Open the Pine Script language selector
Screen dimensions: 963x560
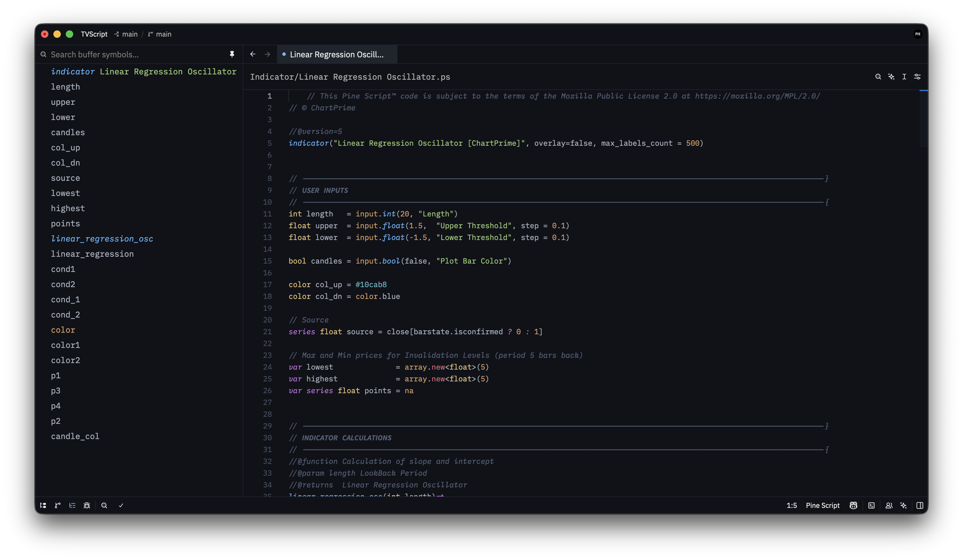pyautogui.click(x=823, y=505)
